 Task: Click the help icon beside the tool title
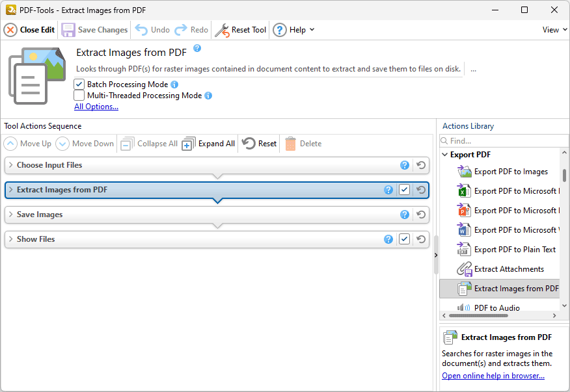pos(197,48)
